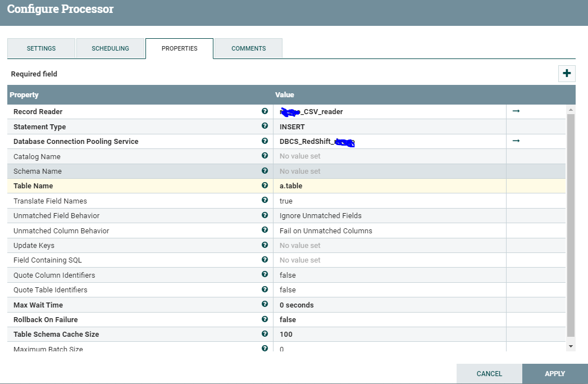Click the help icon beside Field Containing SQL

[265, 260]
